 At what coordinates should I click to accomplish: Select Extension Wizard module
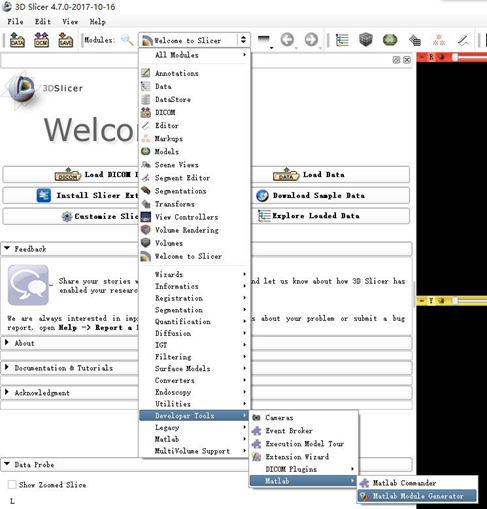tap(304, 457)
